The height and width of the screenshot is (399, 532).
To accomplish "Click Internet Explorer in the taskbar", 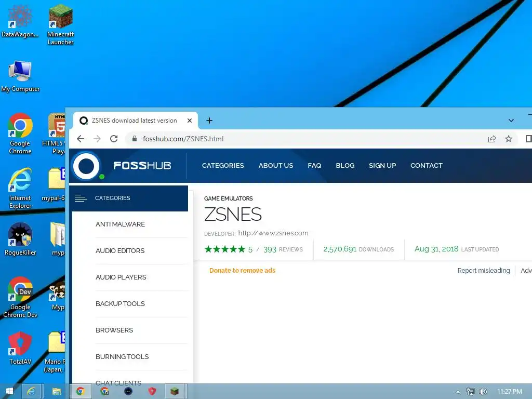I will [x=31, y=391].
